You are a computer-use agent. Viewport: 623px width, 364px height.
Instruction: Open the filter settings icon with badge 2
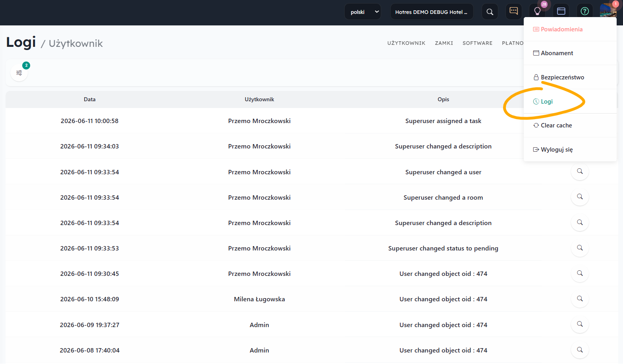coord(19,73)
